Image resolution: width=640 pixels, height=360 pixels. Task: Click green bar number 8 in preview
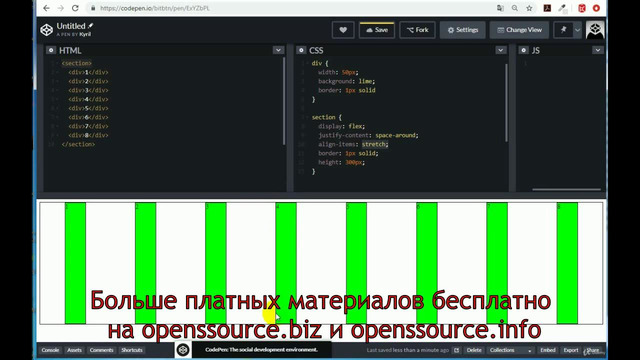(x=567, y=263)
